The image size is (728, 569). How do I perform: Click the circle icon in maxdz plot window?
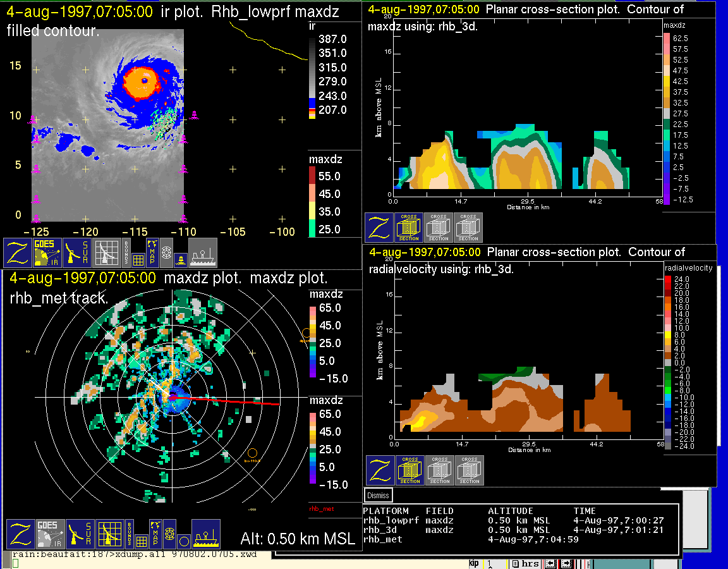coord(183,541)
